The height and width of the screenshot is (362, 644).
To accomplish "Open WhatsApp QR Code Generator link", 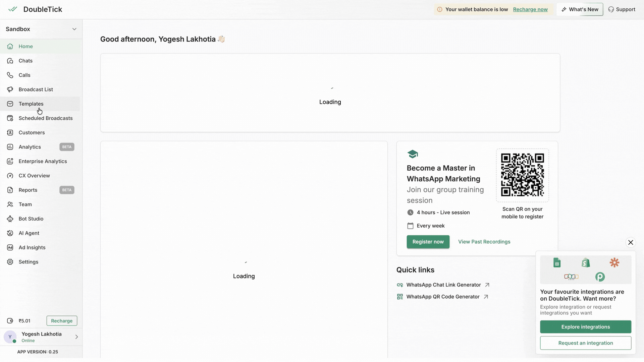I will point(443,297).
